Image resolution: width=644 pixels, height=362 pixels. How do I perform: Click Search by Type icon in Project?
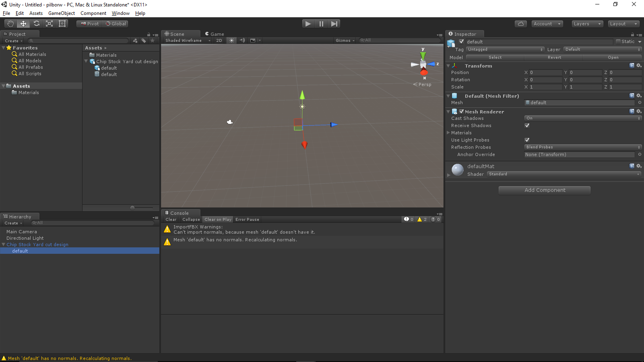click(x=135, y=41)
